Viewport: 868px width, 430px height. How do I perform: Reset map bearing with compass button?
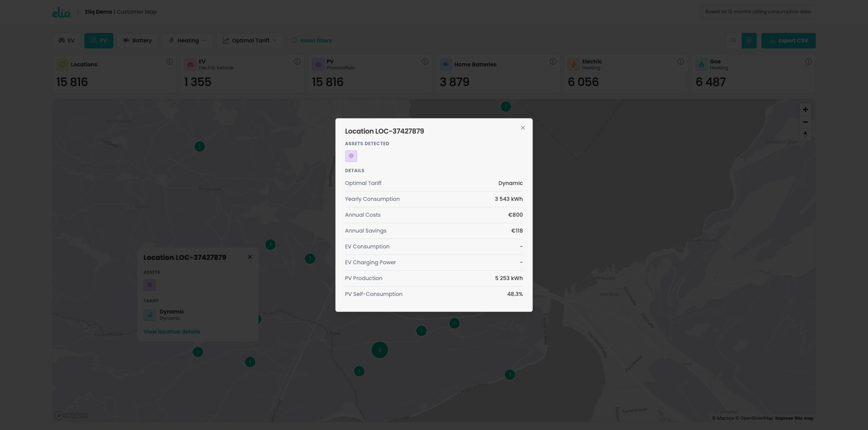click(806, 134)
